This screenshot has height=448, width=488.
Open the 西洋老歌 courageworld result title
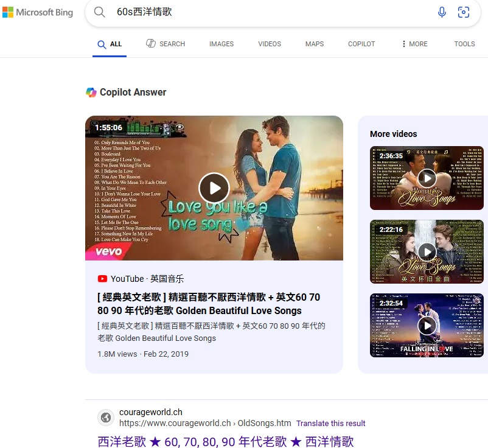click(225, 441)
